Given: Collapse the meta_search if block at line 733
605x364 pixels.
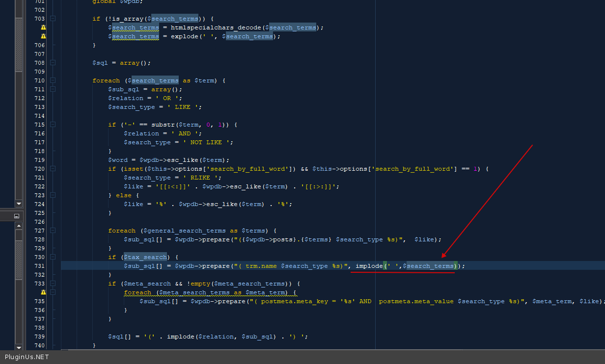Looking at the screenshot, I should (53, 284).
